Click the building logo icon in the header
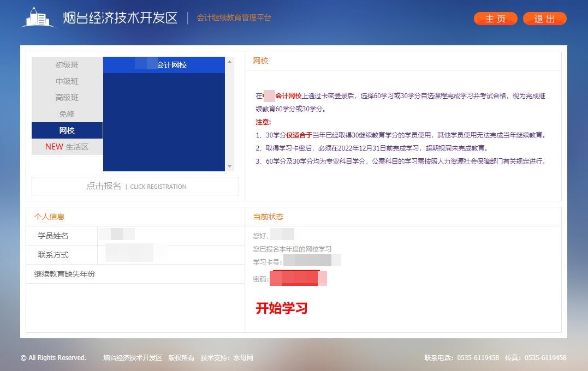This screenshot has height=371, width=588. 38,17
